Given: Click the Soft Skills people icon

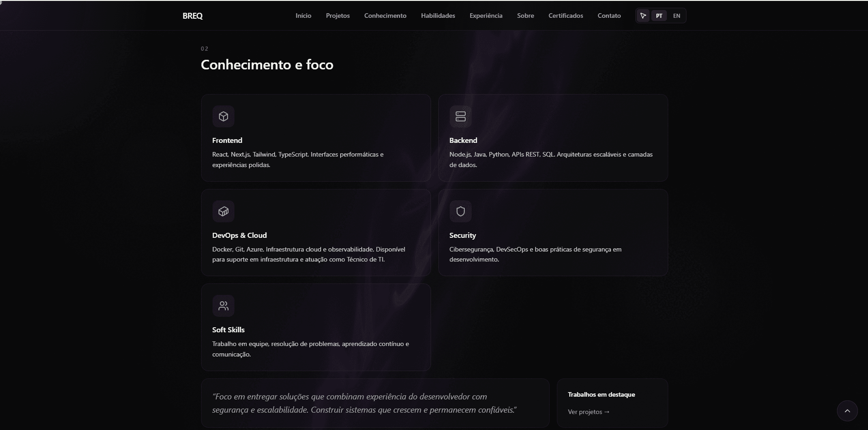Looking at the screenshot, I should pyautogui.click(x=223, y=306).
